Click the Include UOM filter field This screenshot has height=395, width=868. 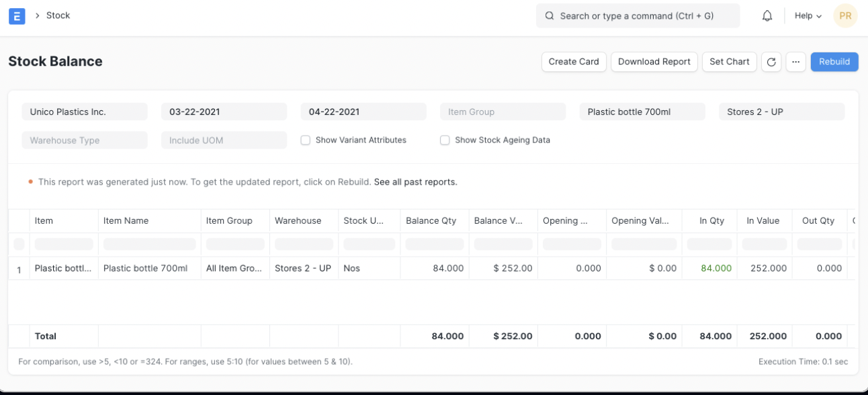click(224, 140)
